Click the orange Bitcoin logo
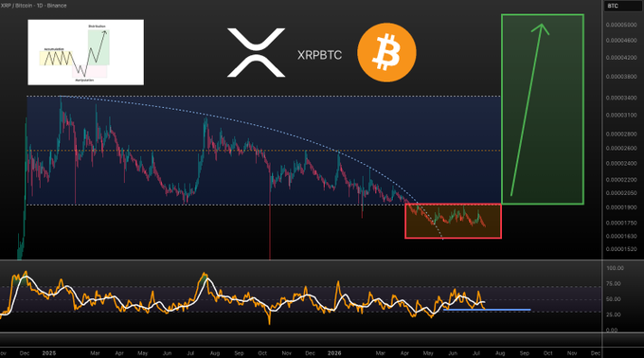The height and width of the screenshot is (358, 644). pos(386,52)
